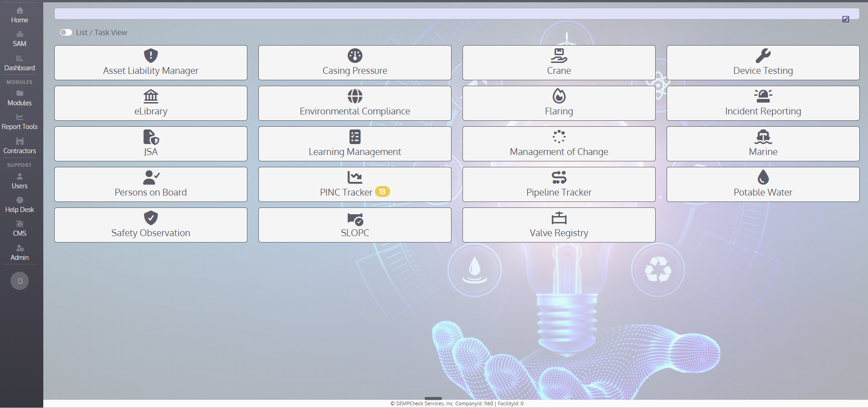This screenshot has height=408, width=868.
Task: Click the Device Testing wrench icon
Action: [763, 56]
